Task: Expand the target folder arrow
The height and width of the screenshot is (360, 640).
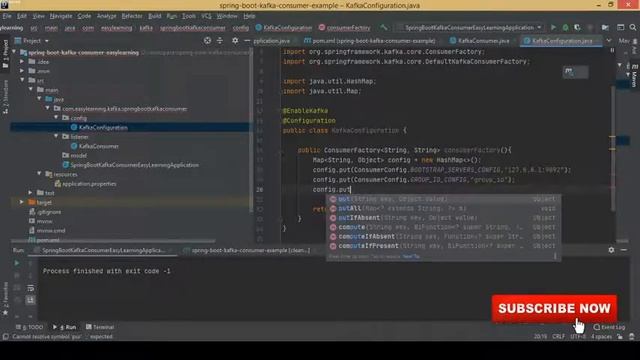Action: (x=22, y=202)
